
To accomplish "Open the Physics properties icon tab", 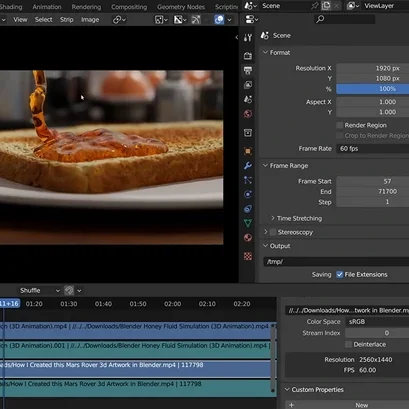I will tap(248, 194).
